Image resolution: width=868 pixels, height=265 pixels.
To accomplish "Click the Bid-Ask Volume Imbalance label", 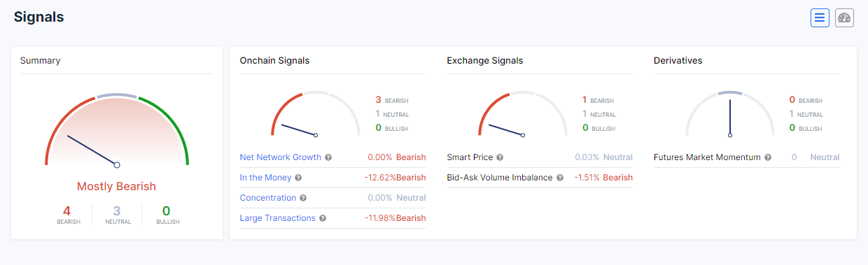I will pyautogui.click(x=500, y=178).
